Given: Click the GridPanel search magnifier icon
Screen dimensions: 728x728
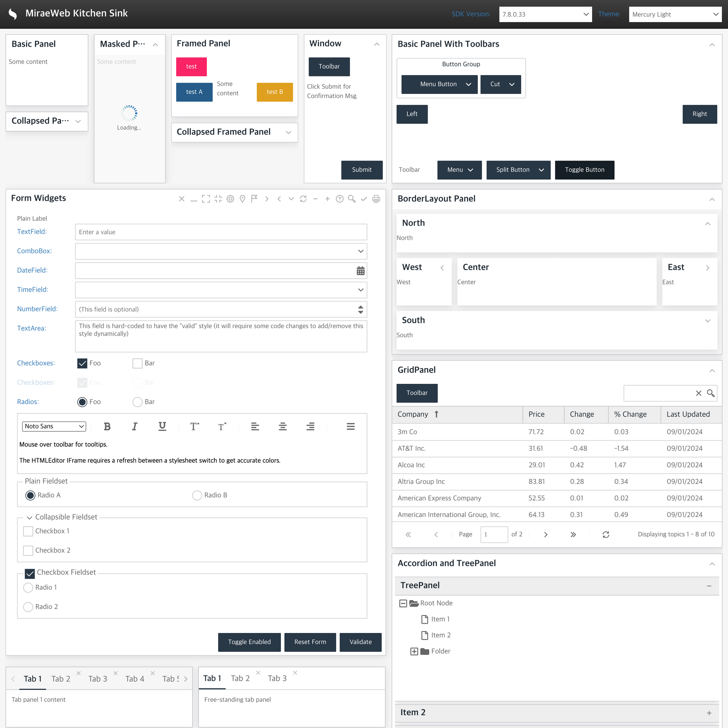Looking at the screenshot, I should click(x=710, y=393).
